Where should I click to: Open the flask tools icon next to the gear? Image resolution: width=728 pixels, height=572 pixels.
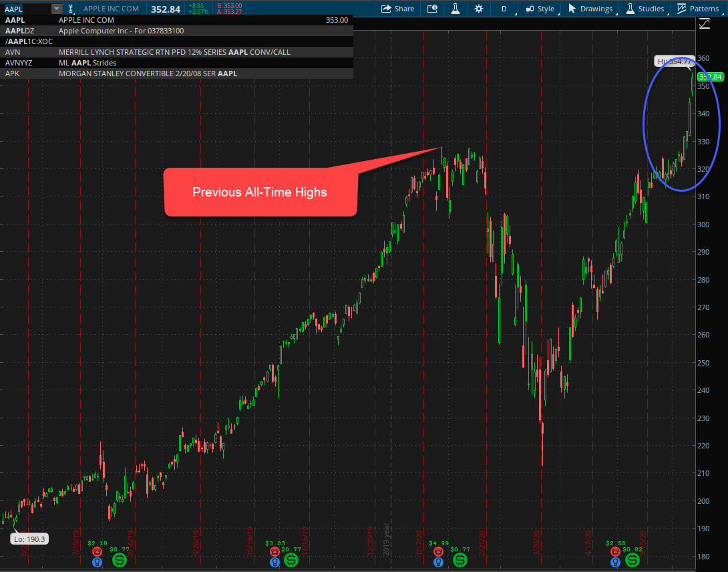coord(456,9)
